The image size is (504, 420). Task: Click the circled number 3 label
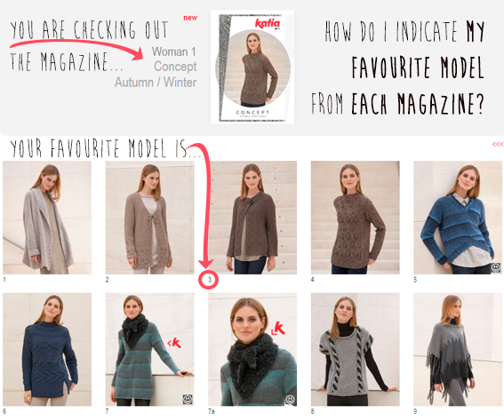[209, 280]
